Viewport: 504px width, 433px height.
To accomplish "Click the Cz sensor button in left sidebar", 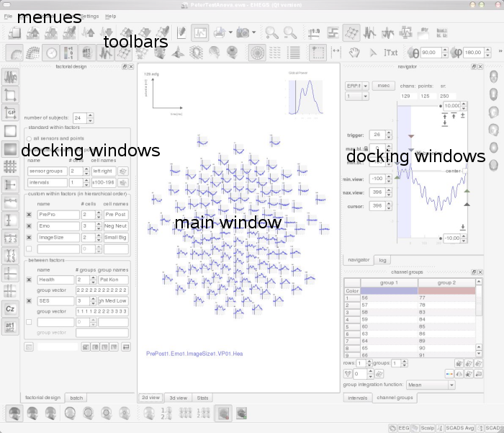I will pyautogui.click(x=10, y=308).
